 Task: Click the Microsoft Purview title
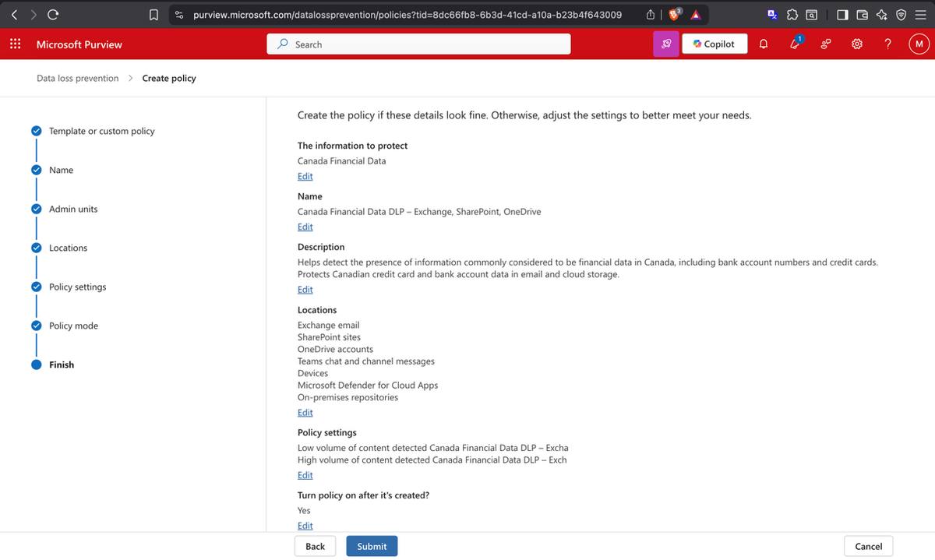click(x=79, y=44)
